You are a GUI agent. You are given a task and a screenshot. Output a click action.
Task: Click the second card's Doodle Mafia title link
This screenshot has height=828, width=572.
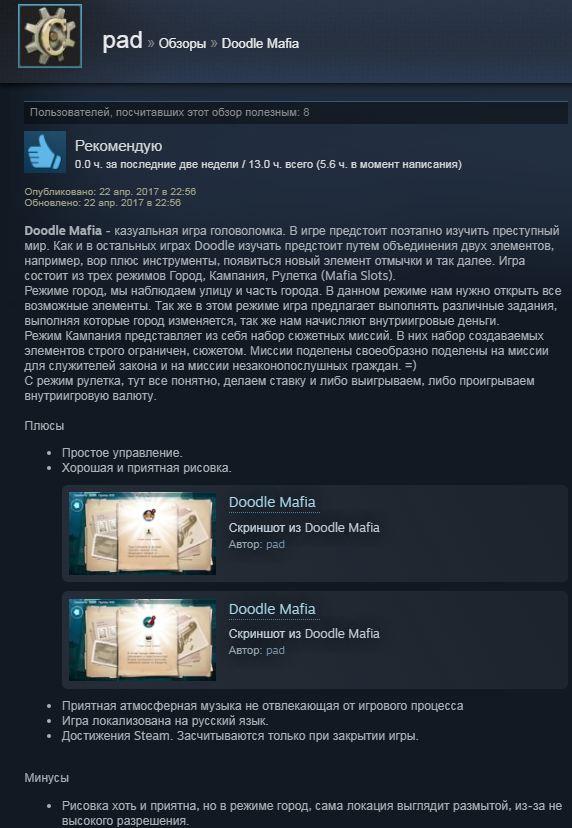click(x=272, y=609)
